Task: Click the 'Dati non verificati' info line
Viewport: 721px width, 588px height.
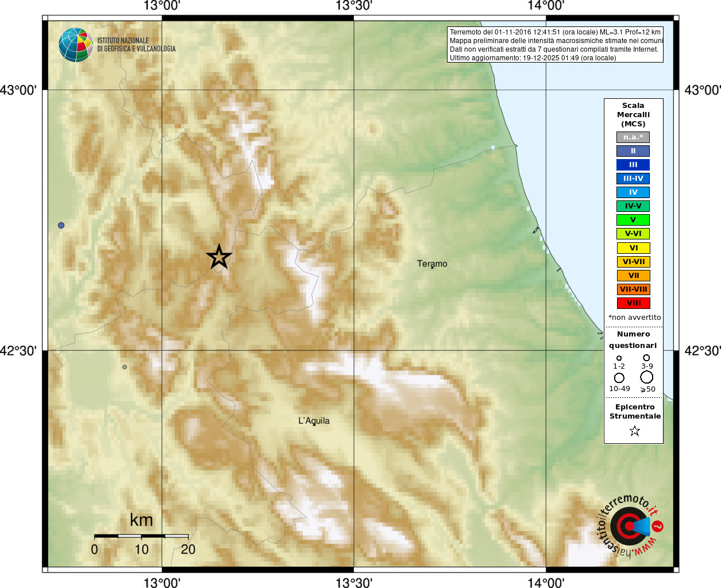Action: point(554,49)
